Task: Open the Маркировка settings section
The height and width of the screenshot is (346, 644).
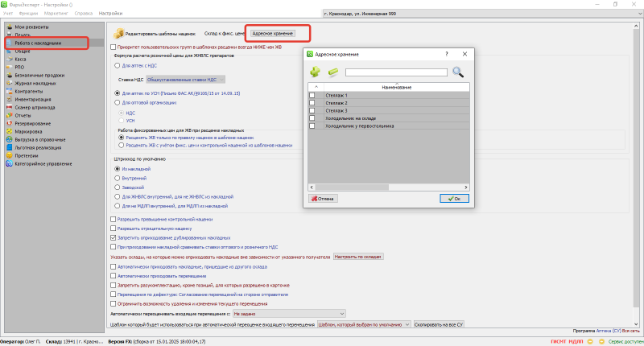Action: [x=28, y=130]
